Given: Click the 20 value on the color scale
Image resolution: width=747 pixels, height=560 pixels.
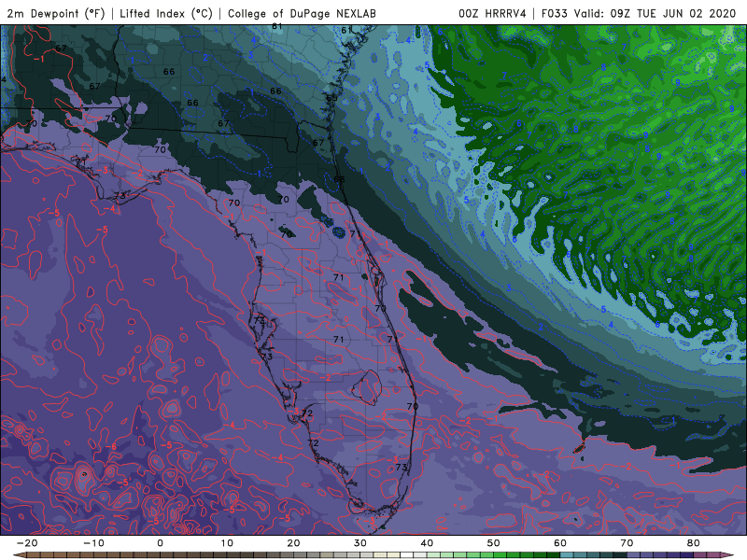Looking at the screenshot, I should (293, 543).
